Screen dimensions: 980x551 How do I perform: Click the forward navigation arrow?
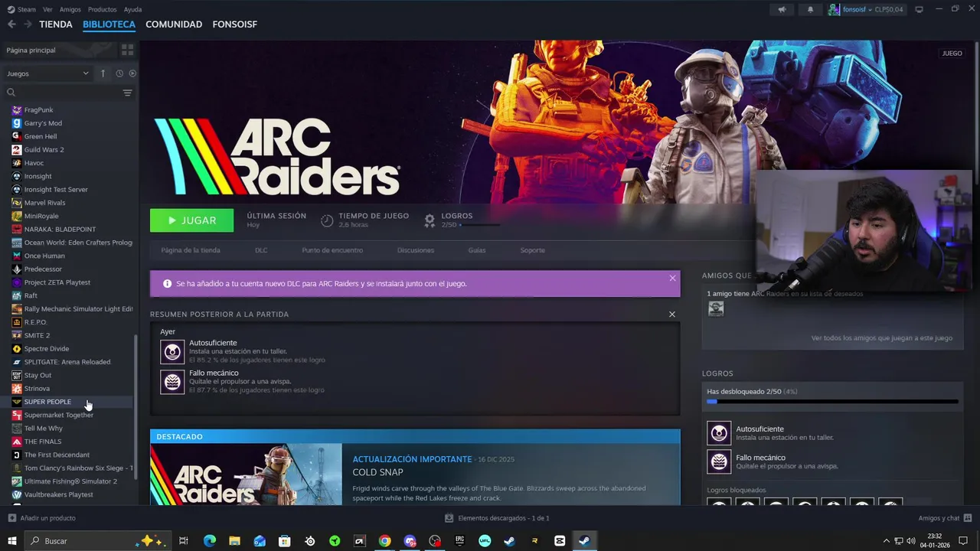point(28,24)
